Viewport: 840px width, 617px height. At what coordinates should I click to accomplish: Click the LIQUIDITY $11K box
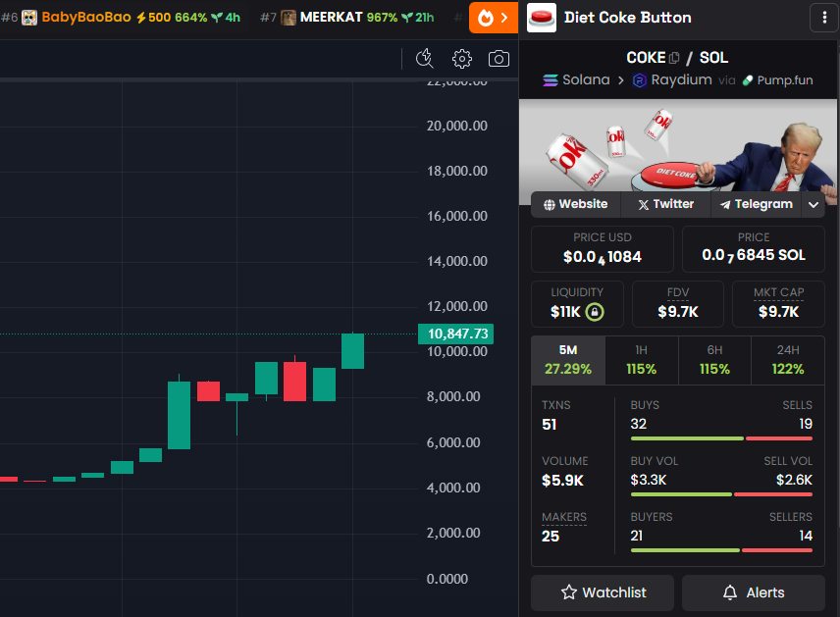coord(577,304)
